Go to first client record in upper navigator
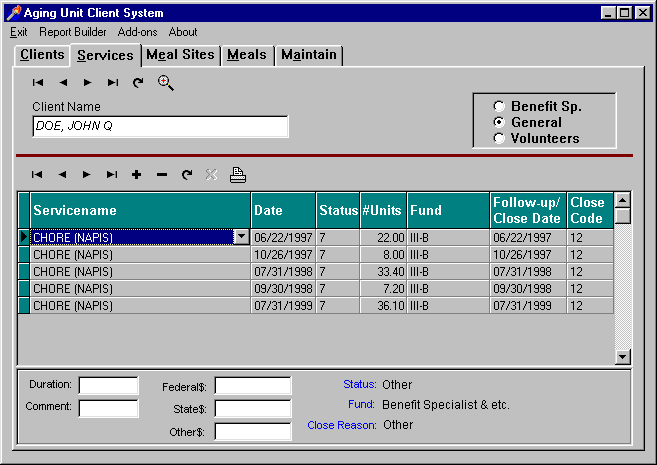Viewport: 657px width, 465px height. [x=38, y=83]
